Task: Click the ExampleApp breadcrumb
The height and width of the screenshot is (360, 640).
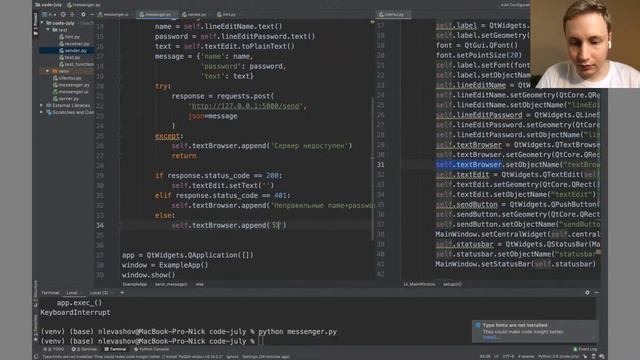Action: pyautogui.click(x=135, y=284)
